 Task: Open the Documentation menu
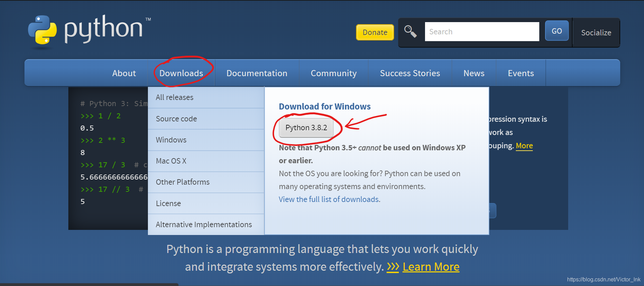click(257, 73)
